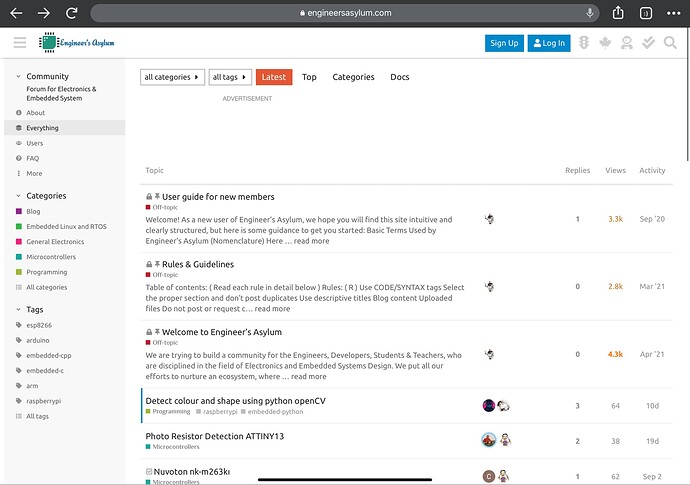This screenshot has height=485, width=690.
Task: Reload the page
Action: [72, 13]
